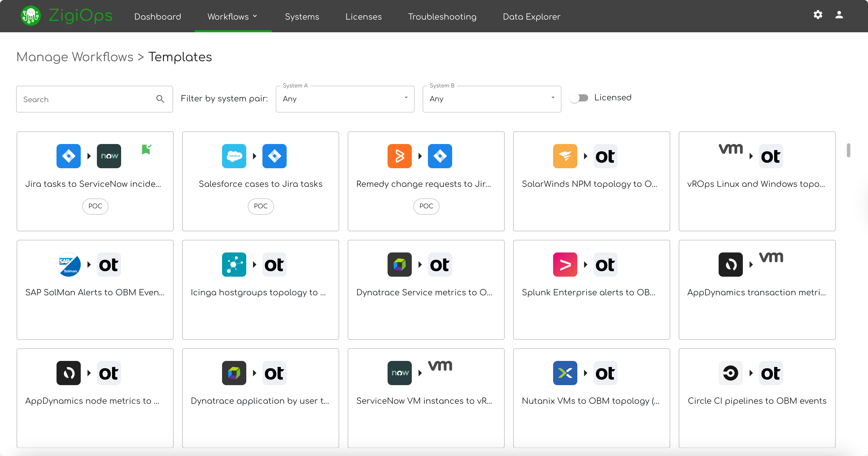Screen dimensions: 868x456
Task: Click the ZigiOps octopus logo icon
Action: tap(31, 16)
